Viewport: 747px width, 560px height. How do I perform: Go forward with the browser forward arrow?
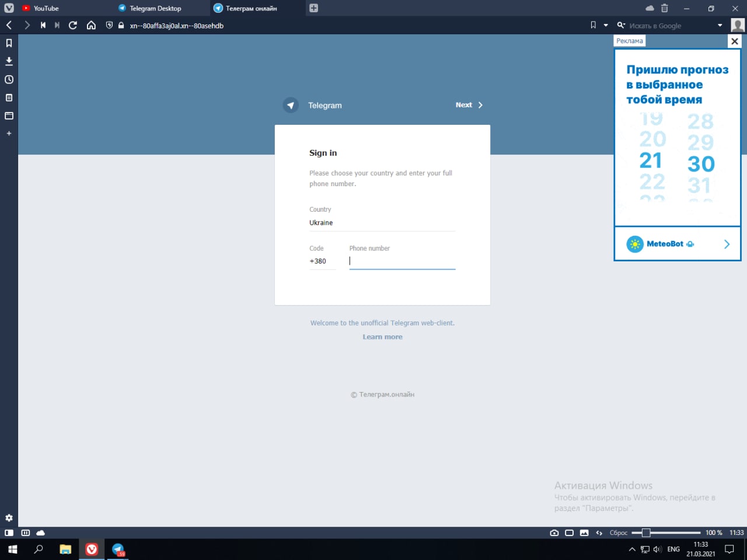point(27,25)
